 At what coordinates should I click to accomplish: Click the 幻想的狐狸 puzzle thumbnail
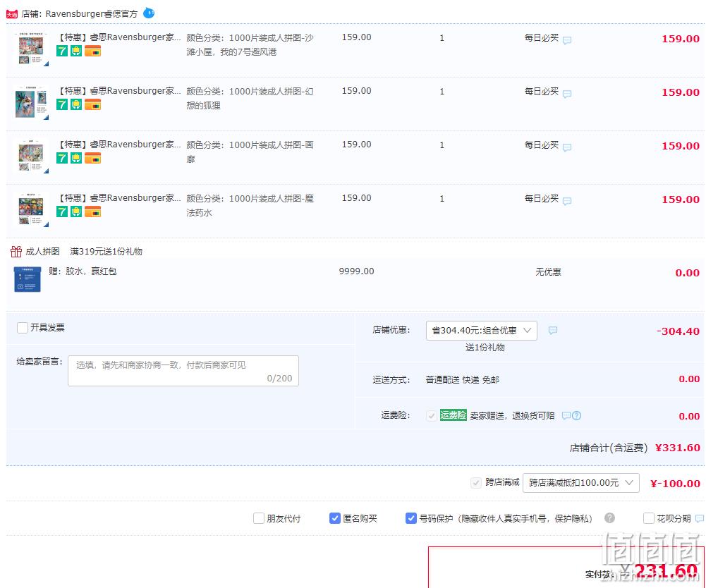[32, 103]
